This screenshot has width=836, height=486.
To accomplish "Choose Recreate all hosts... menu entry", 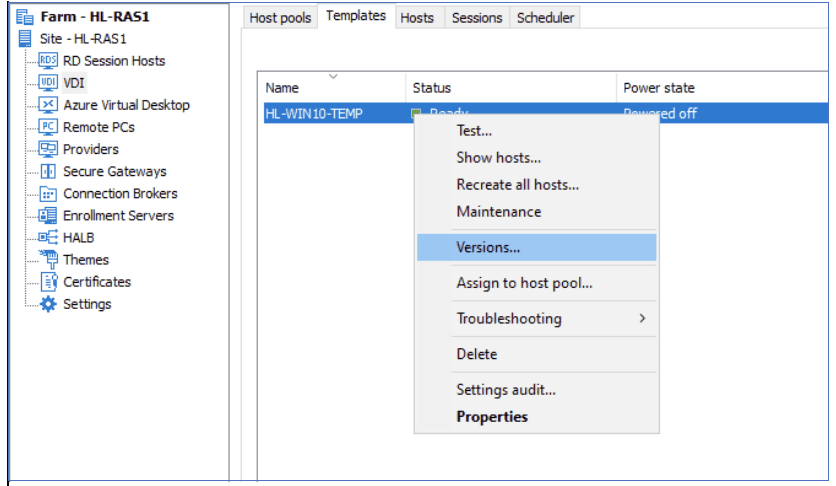I will pyautogui.click(x=536, y=185).
